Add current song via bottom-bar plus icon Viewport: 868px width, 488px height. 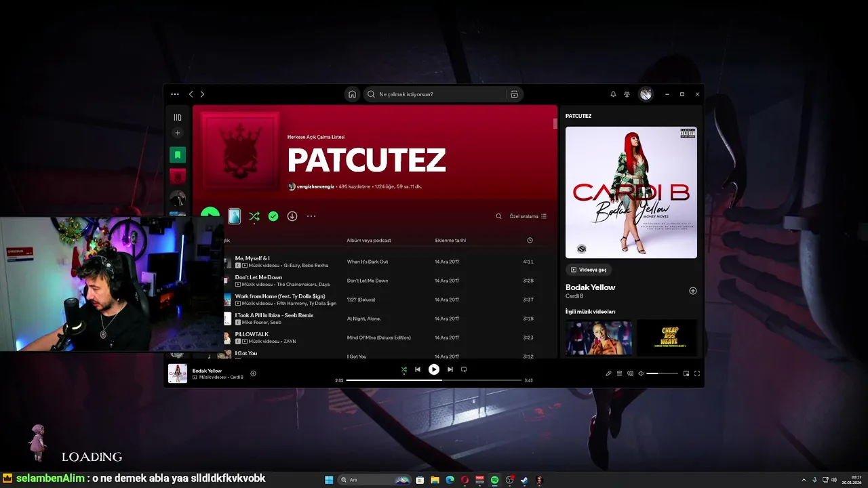[254, 373]
